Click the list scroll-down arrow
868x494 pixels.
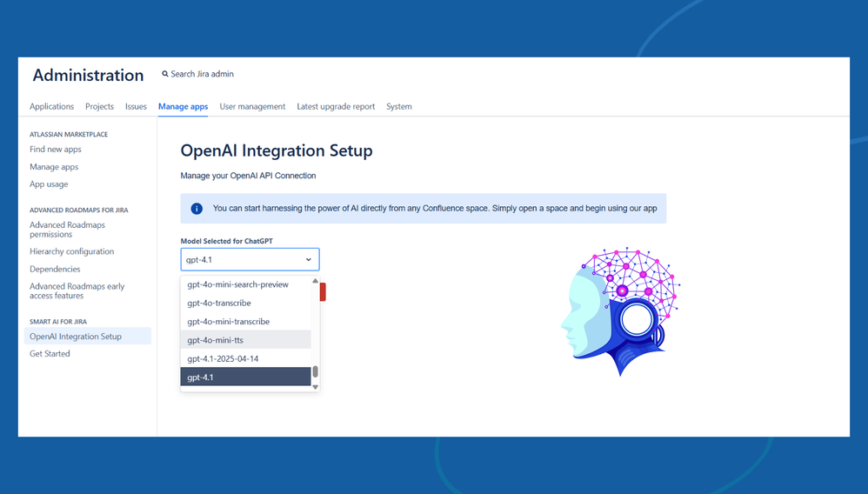[x=315, y=386]
